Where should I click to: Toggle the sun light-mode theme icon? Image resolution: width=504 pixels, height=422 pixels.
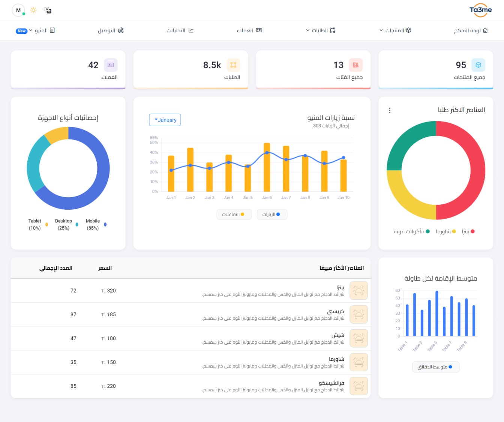(x=33, y=10)
